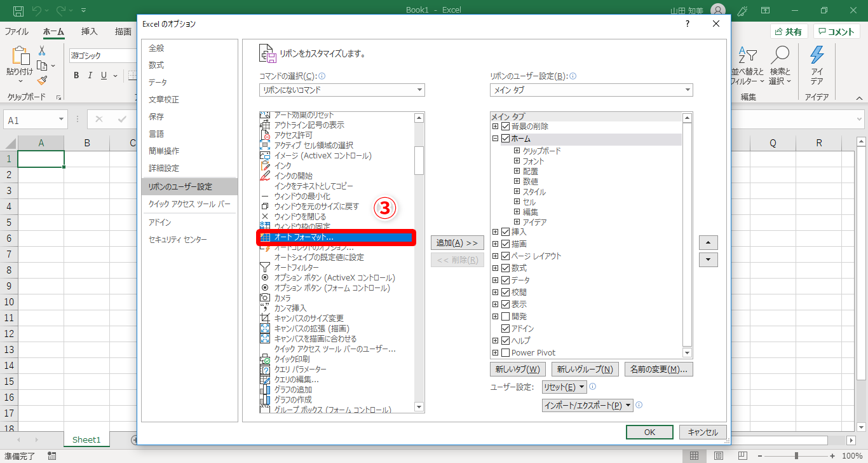Viewport: 868px width, 463px height.
Task: Collapse the ホーム node in the tree
Action: point(496,139)
